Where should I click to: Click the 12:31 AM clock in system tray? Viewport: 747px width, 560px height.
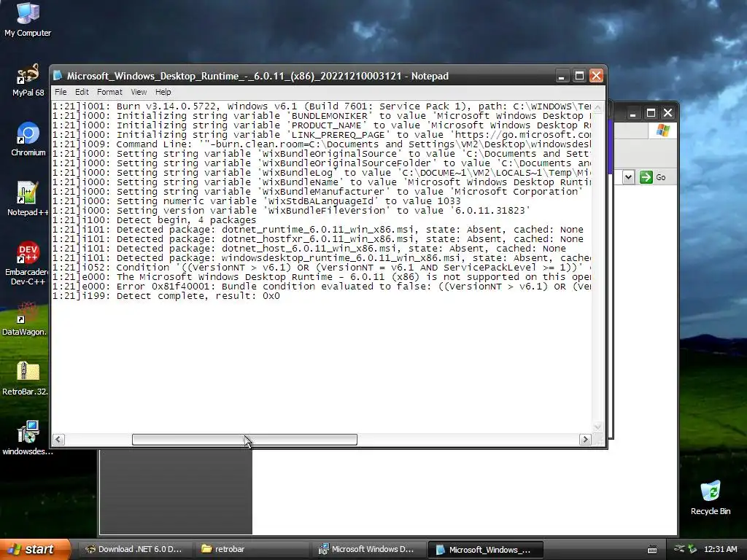coord(720,549)
